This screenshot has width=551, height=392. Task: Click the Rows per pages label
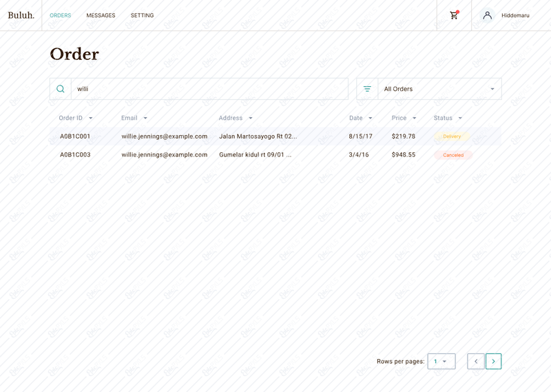coord(401,362)
